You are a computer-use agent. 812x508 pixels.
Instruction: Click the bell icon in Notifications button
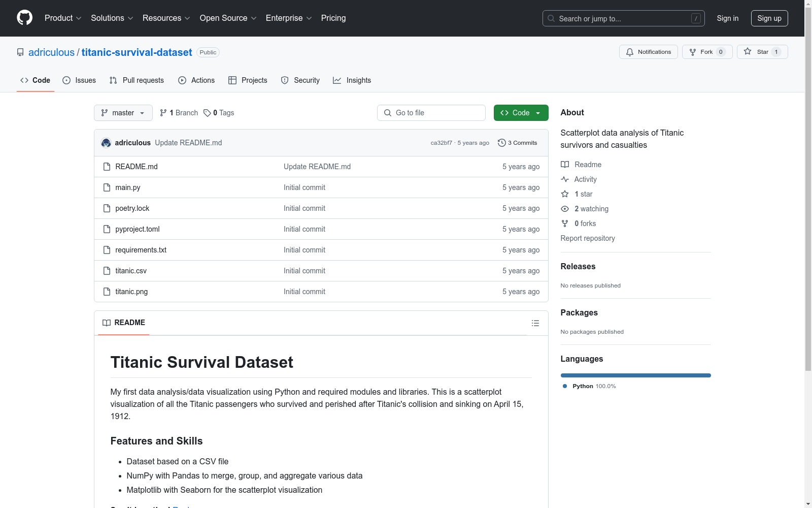point(630,52)
